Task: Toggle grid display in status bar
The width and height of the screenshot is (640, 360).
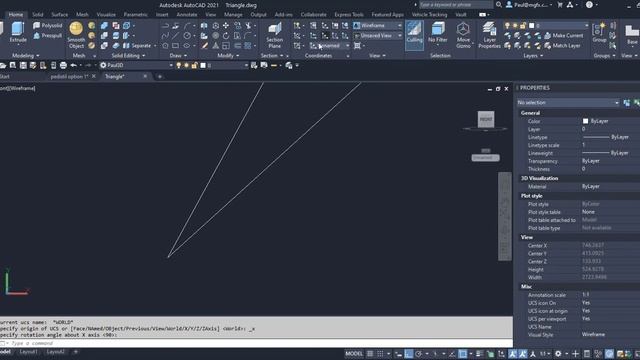Action: tap(370, 354)
